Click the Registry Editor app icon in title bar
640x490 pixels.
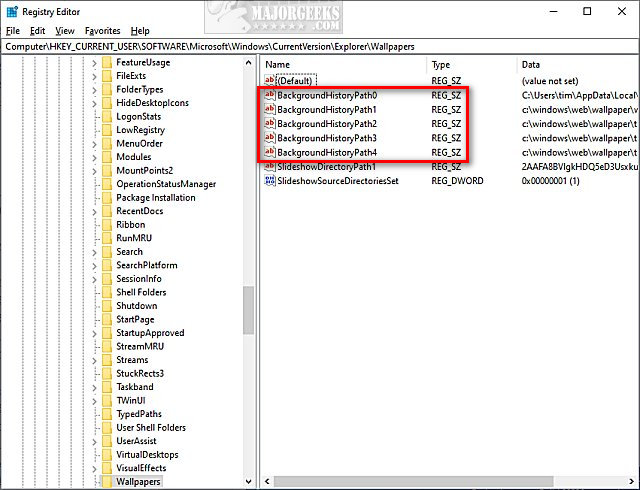tap(12, 12)
